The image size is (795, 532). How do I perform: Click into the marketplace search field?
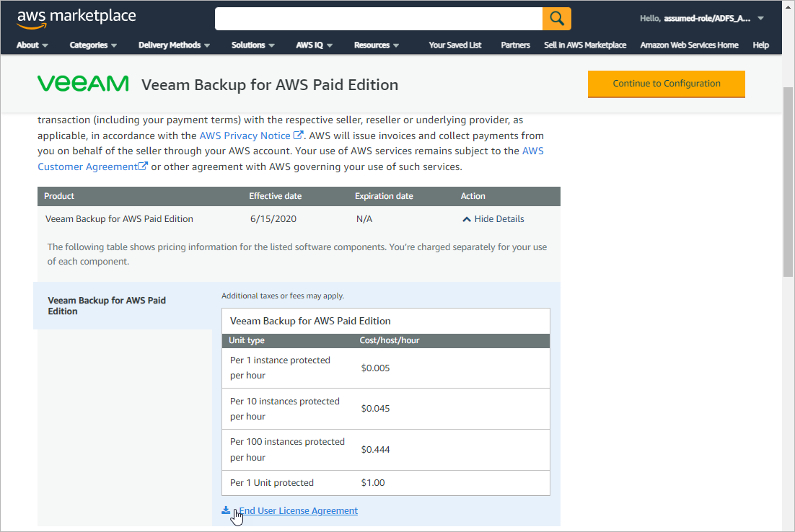click(378, 19)
